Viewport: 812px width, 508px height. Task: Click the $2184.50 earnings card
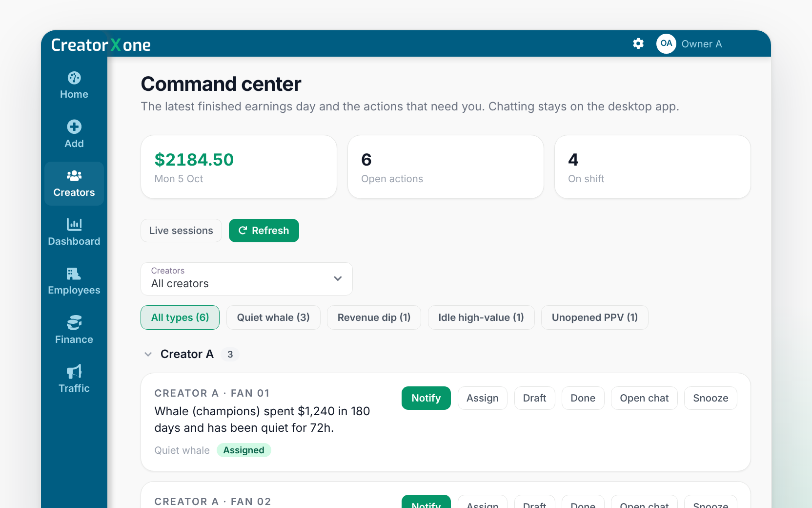coord(239,167)
